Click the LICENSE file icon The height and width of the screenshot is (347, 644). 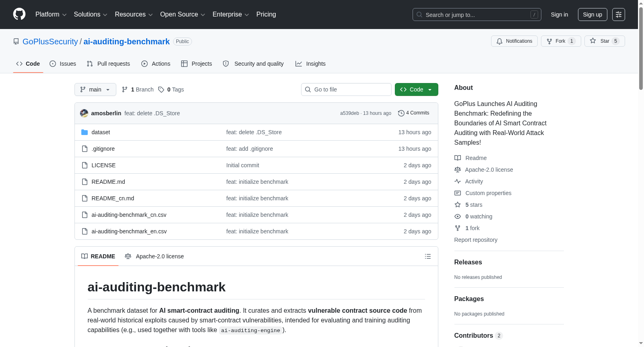(85, 165)
